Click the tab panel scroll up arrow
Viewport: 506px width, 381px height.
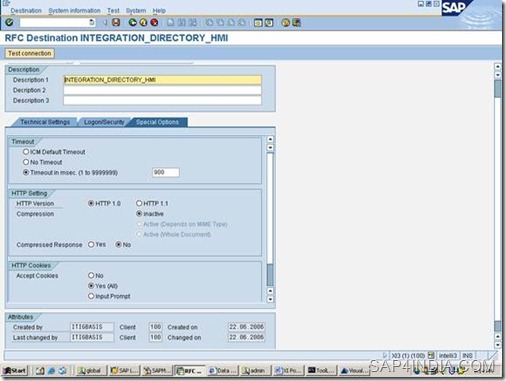(270, 139)
